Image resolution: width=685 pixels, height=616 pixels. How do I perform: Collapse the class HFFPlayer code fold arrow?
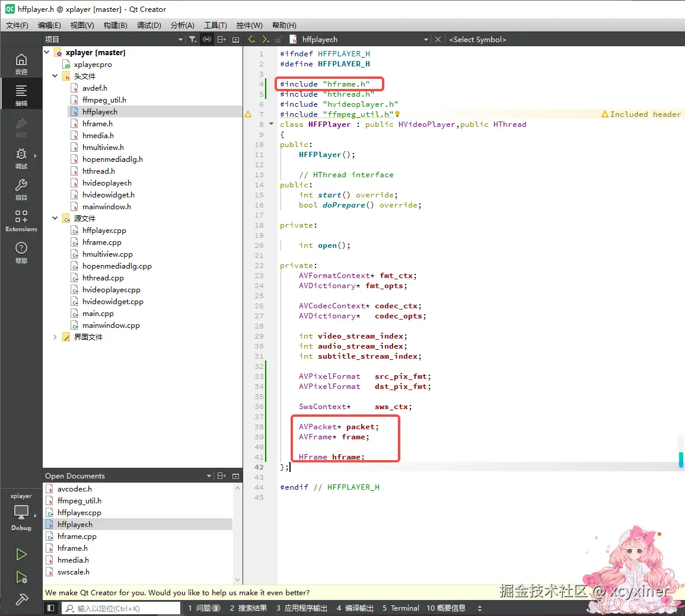[x=272, y=124]
